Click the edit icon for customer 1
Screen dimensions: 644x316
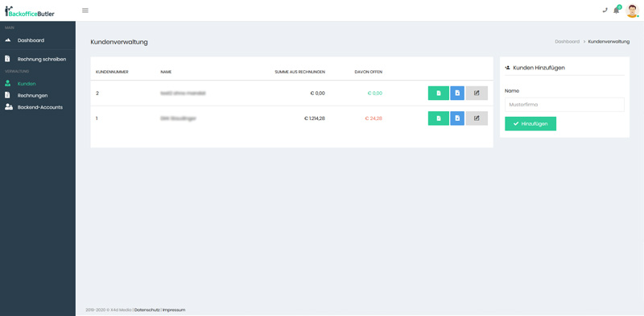[477, 118]
